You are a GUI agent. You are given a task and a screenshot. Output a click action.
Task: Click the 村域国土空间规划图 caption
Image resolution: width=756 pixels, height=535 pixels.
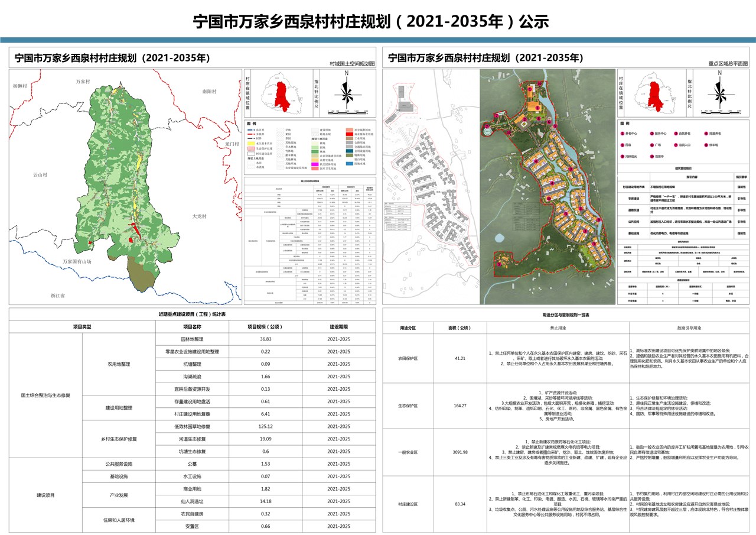(x=352, y=64)
